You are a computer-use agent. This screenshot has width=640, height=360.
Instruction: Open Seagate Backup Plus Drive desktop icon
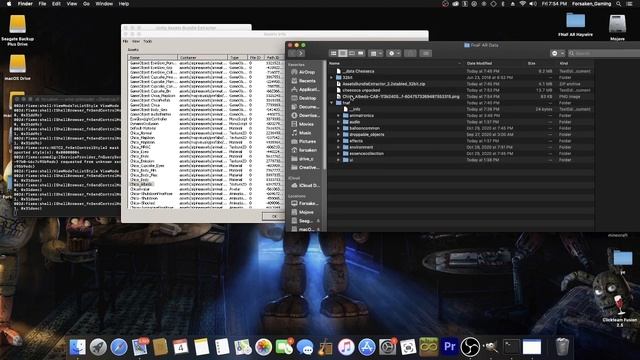coord(18,30)
